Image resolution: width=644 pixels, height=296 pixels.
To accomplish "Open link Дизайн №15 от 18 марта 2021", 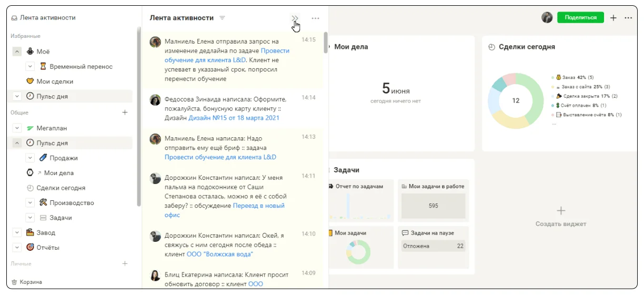I will pyautogui.click(x=234, y=118).
